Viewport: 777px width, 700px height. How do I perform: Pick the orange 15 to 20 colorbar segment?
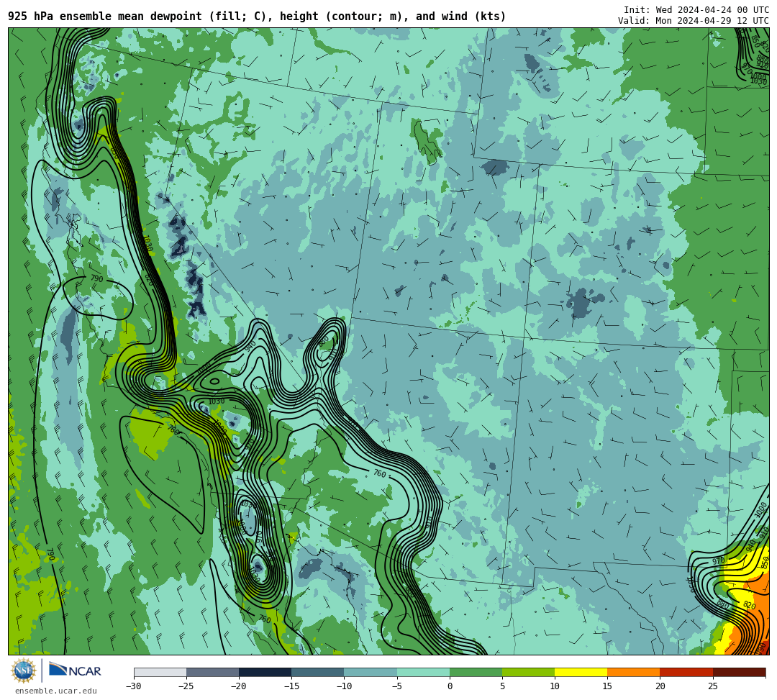click(634, 672)
